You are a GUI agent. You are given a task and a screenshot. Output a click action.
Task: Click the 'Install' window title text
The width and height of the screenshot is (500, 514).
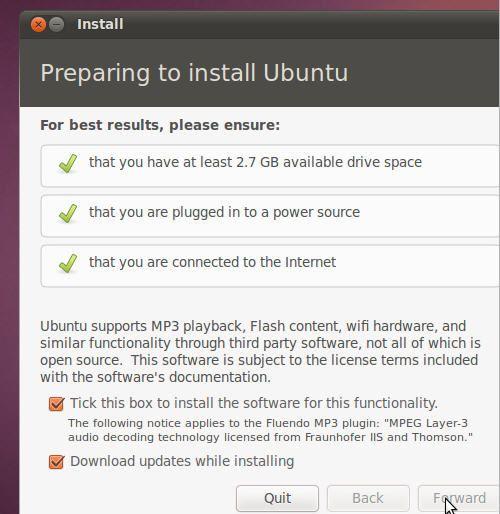click(x=100, y=24)
